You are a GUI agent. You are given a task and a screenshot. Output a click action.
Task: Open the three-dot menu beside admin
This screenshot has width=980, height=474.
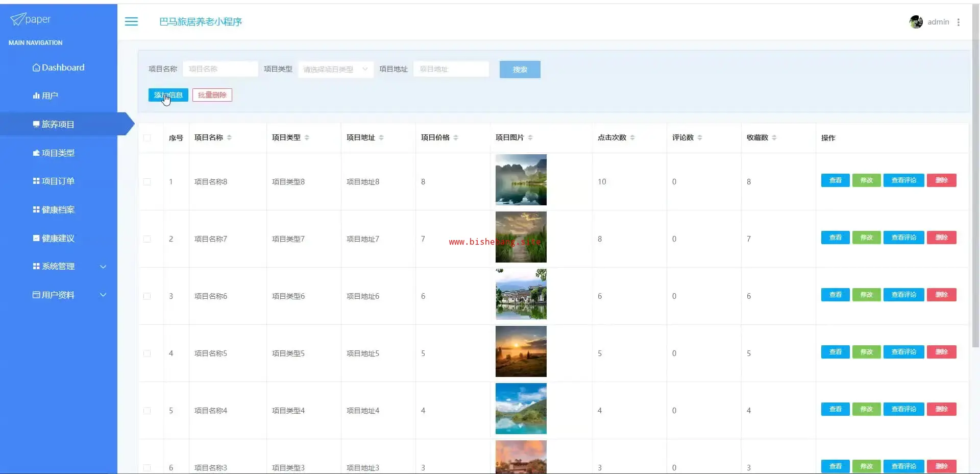click(958, 22)
